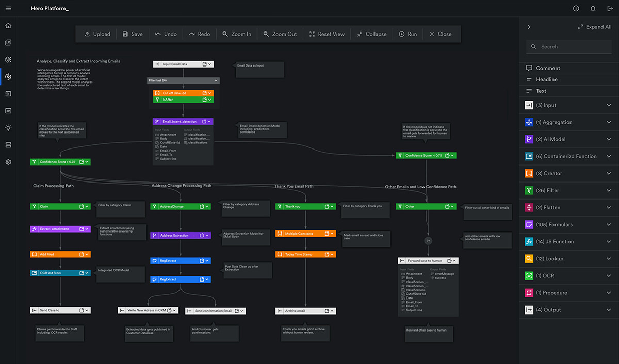This screenshot has height=364, width=619.
Task: Select the Comment item in right panel
Action: coord(547,68)
